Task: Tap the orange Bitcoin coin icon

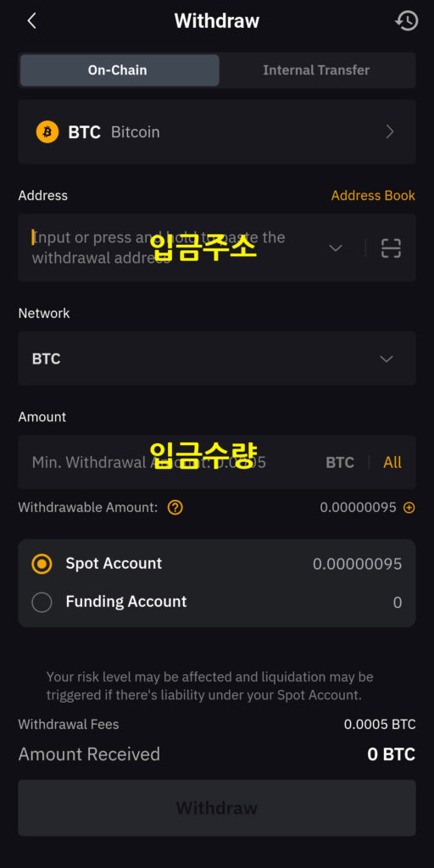Action: (x=47, y=131)
